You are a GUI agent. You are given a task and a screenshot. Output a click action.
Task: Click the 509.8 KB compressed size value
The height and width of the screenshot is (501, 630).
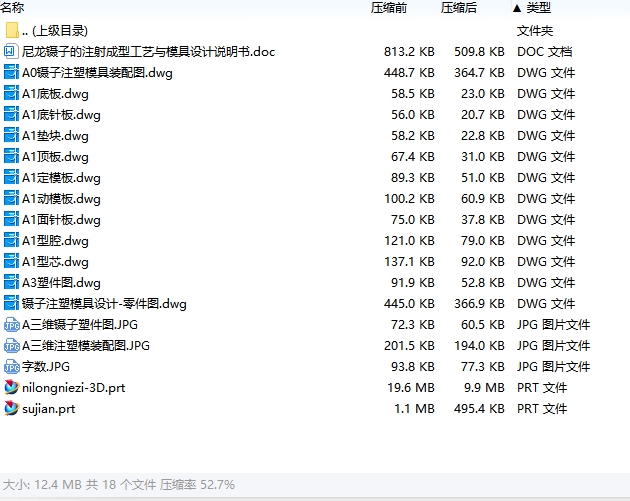(479, 51)
